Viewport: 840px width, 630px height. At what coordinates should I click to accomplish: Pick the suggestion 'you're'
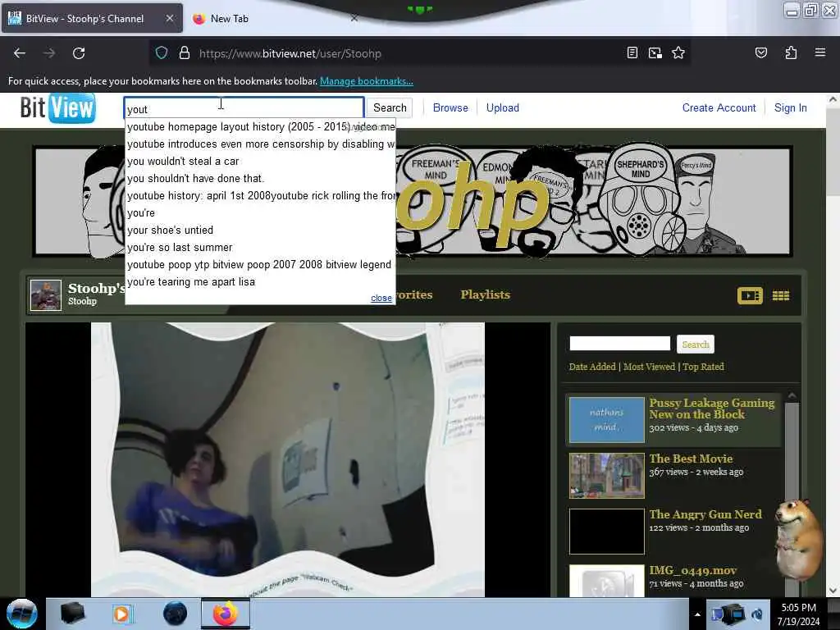pos(260,212)
